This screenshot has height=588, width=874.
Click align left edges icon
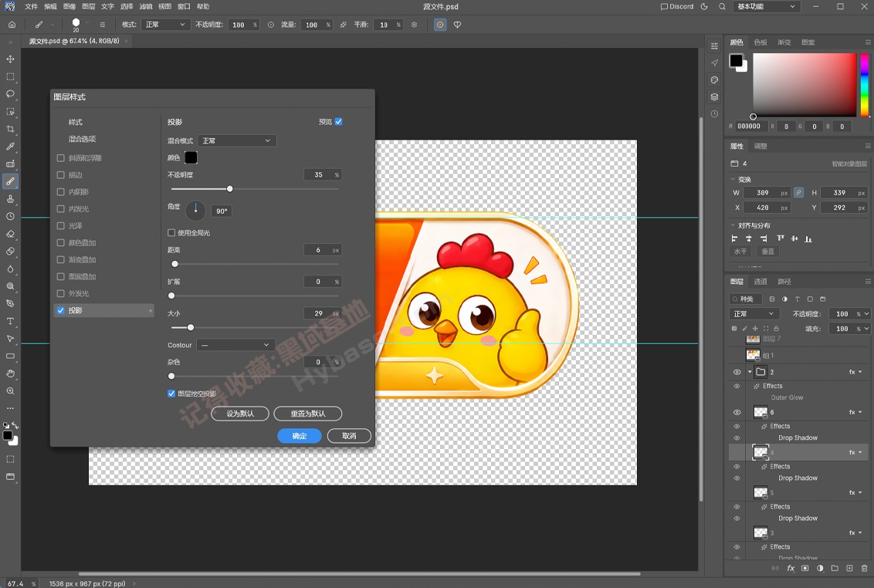pos(735,238)
